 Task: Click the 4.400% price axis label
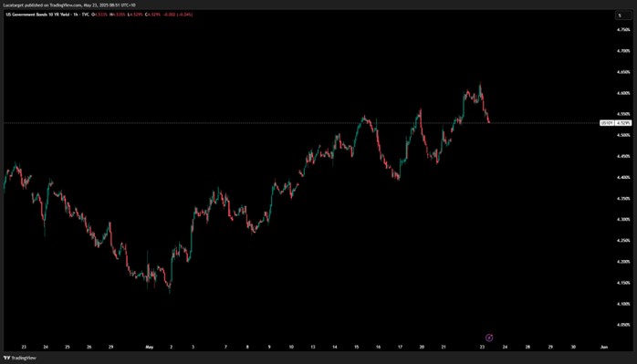pyautogui.click(x=623, y=177)
